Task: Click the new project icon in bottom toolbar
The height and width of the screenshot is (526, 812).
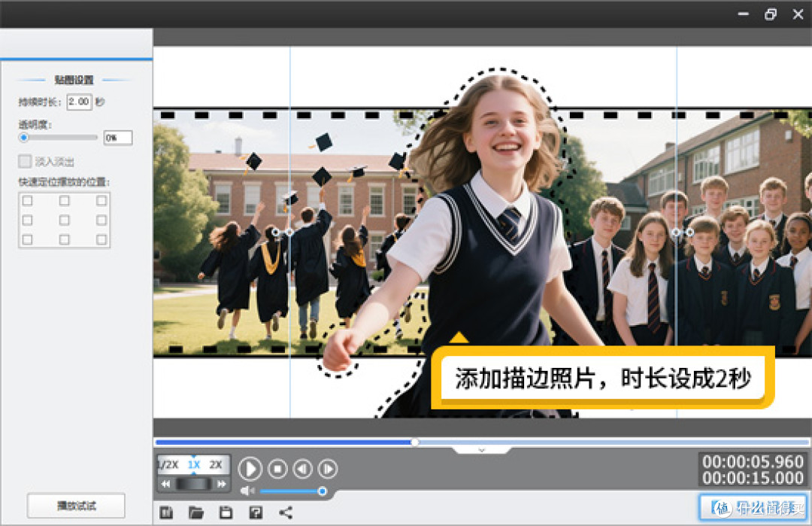Action: pos(166,512)
